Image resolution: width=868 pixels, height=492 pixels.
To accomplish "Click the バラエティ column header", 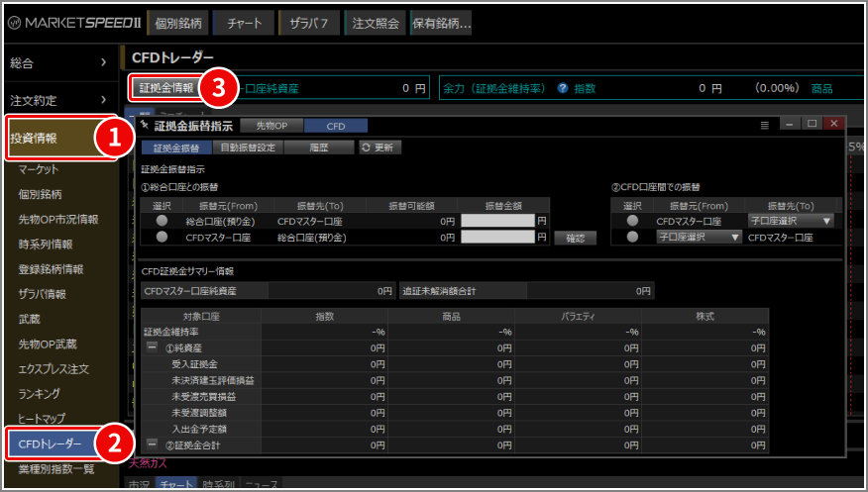I will (578, 316).
